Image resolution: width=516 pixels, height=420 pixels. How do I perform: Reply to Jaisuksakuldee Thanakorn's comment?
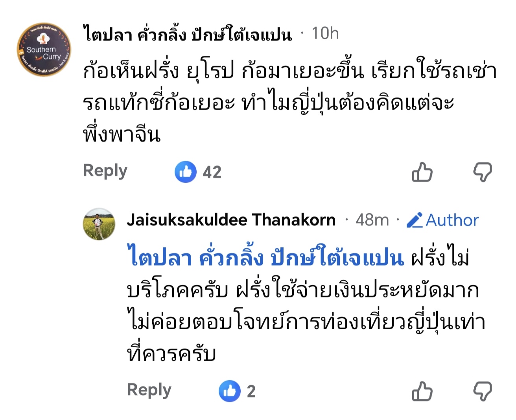pyautogui.click(x=149, y=390)
